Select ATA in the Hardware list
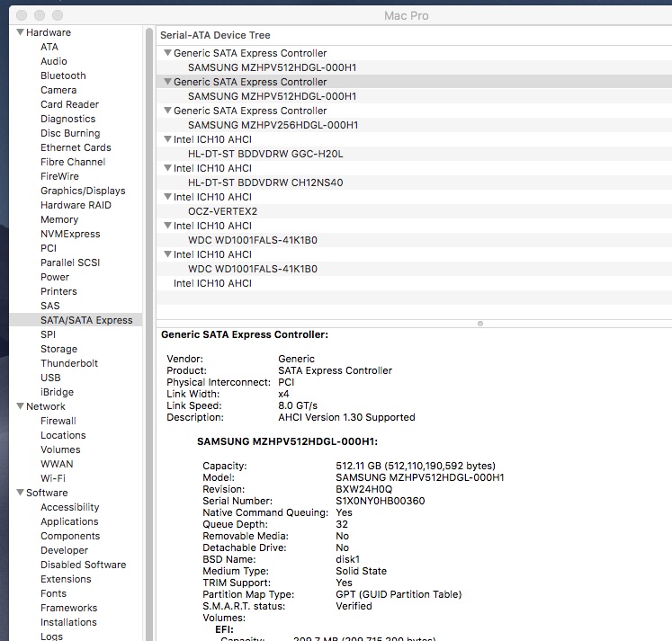The height and width of the screenshot is (641, 672). [49, 47]
